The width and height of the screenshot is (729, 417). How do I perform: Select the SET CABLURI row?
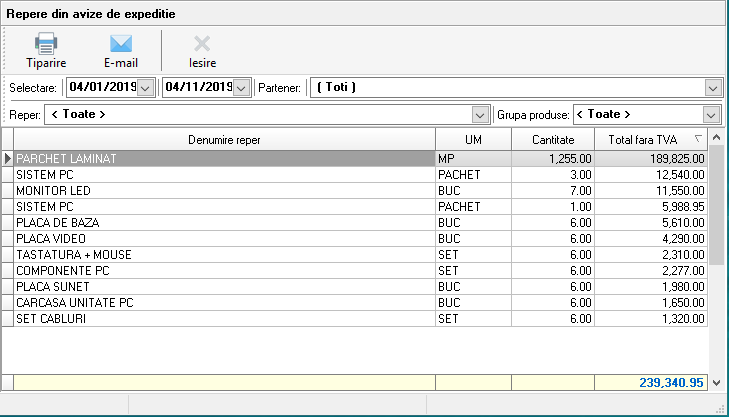(224, 318)
